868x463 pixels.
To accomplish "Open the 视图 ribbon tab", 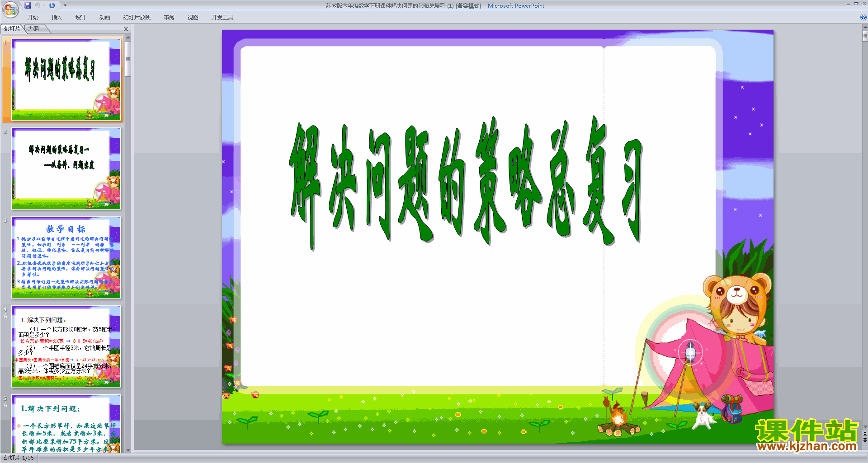I will [193, 18].
